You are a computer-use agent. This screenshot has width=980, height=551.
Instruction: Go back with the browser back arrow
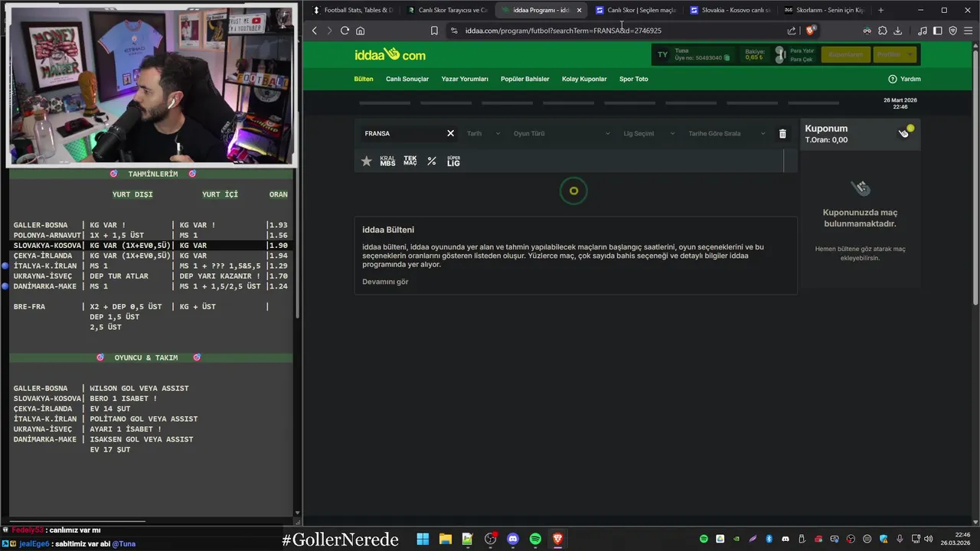[315, 31]
